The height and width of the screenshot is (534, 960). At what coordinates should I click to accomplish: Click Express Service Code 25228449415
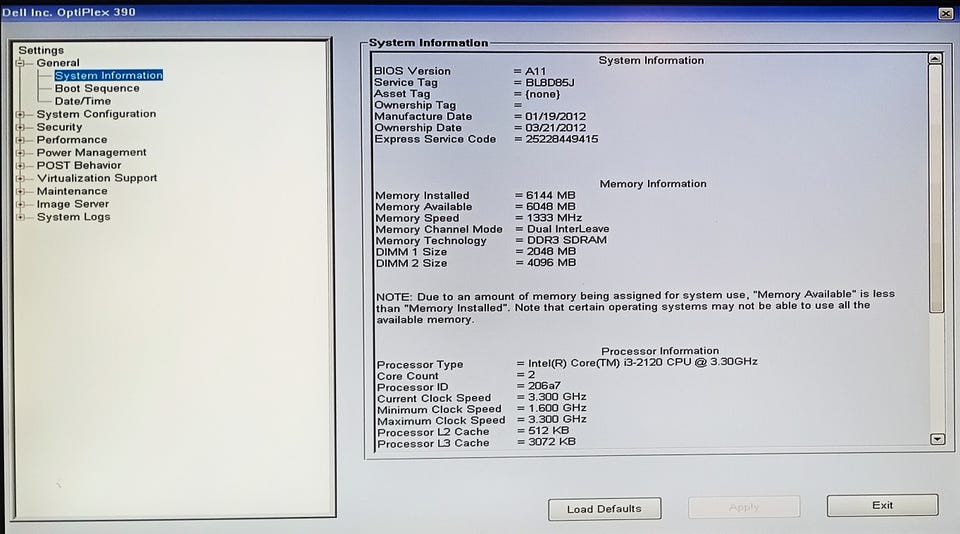561,139
